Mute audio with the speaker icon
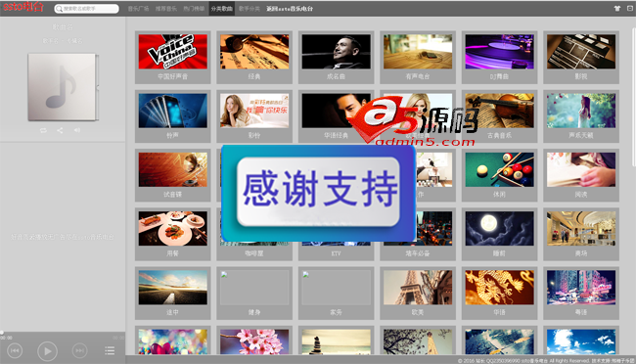Viewport: 636px width, 364px height. (x=77, y=130)
